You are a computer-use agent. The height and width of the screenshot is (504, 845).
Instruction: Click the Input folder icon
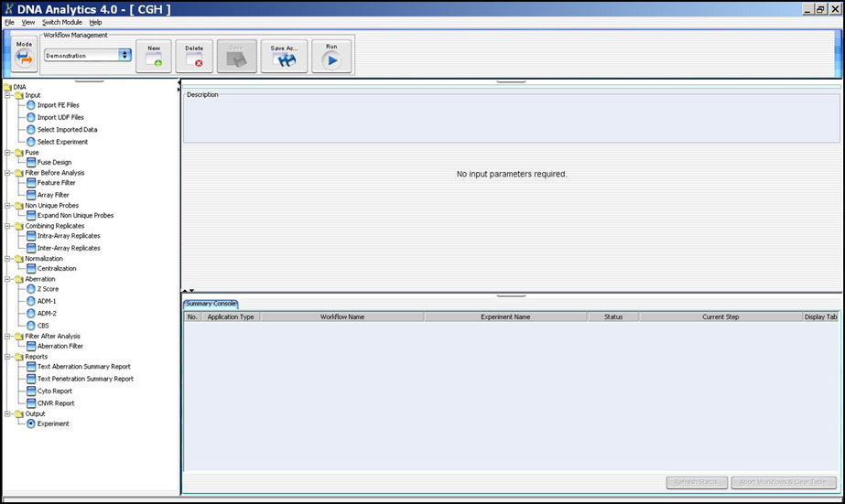click(x=19, y=95)
